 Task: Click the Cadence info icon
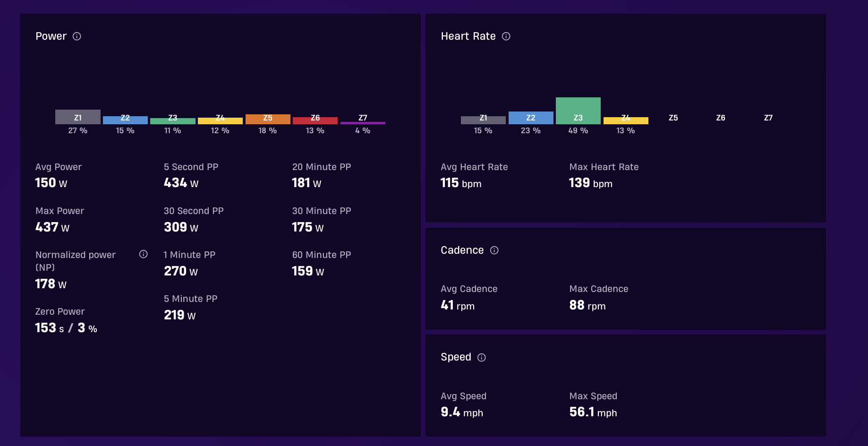pos(494,250)
